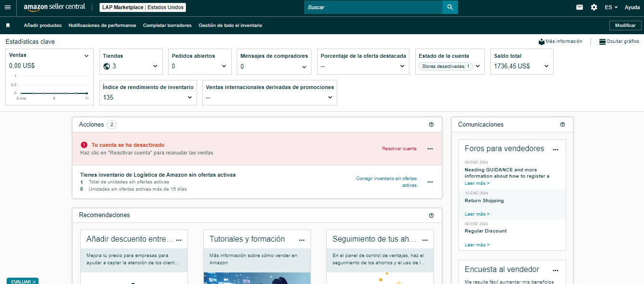644x284 pixels.
Task: Click the LAP Marketplace Estados Unidos selector
Action: coord(143,7)
